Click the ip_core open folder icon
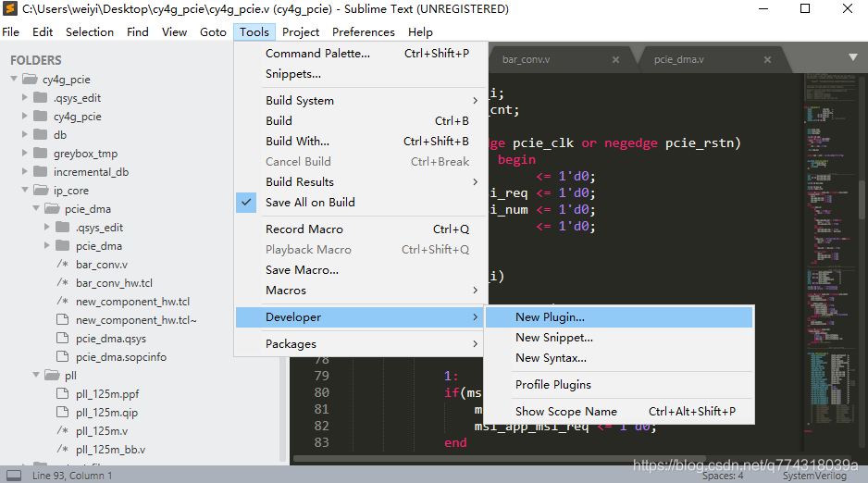The height and width of the screenshot is (483, 868). (41, 191)
